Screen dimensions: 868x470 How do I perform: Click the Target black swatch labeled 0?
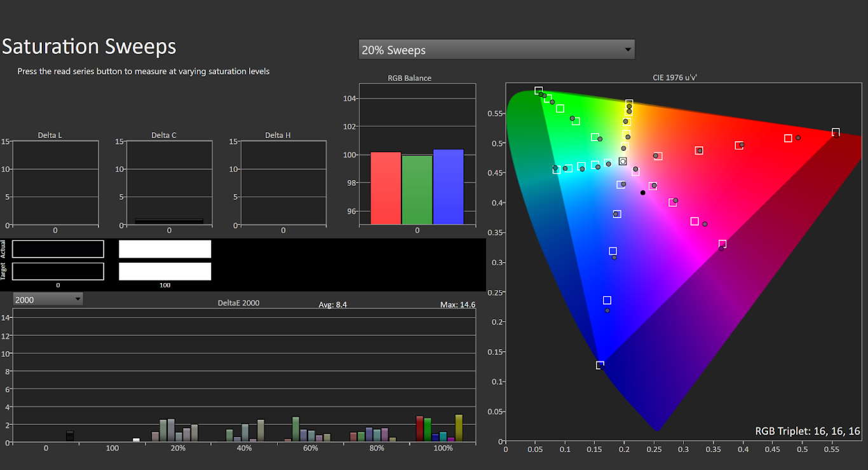click(58, 272)
